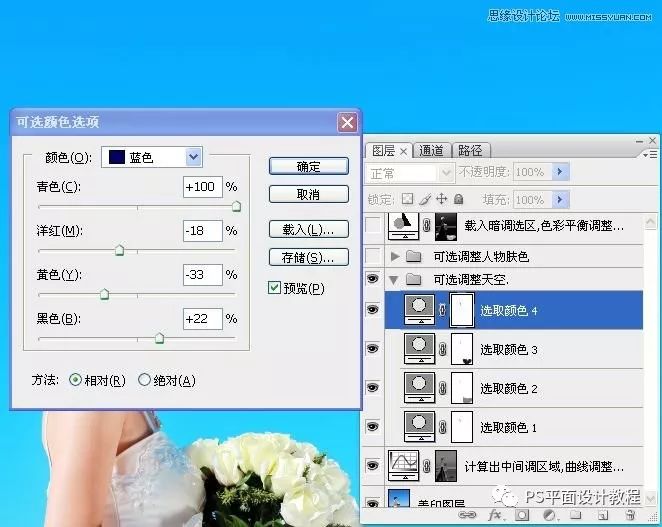Click the 洋红(M) magenta slider handle
Image resolution: width=662 pixels, height=527 pixels.
[119, 250]
